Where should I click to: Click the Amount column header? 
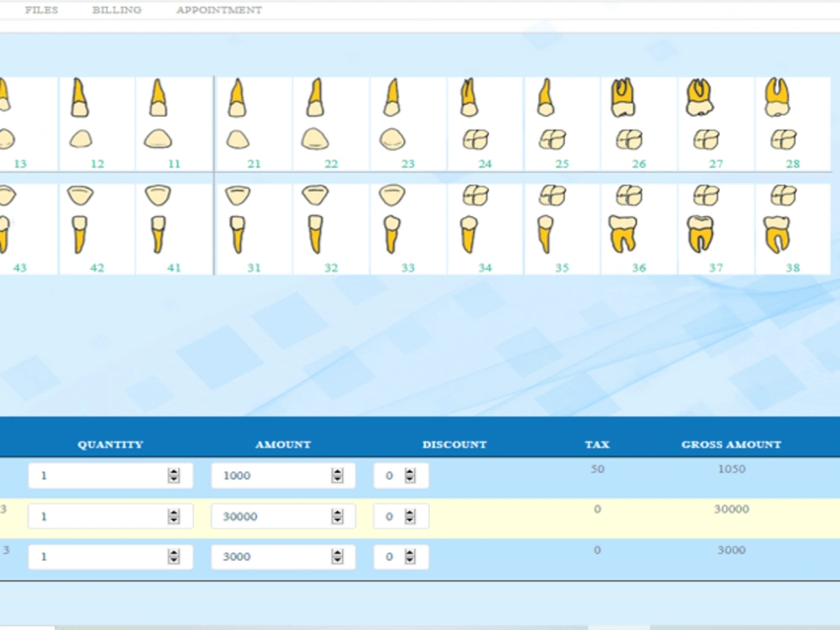pos(283,444)
